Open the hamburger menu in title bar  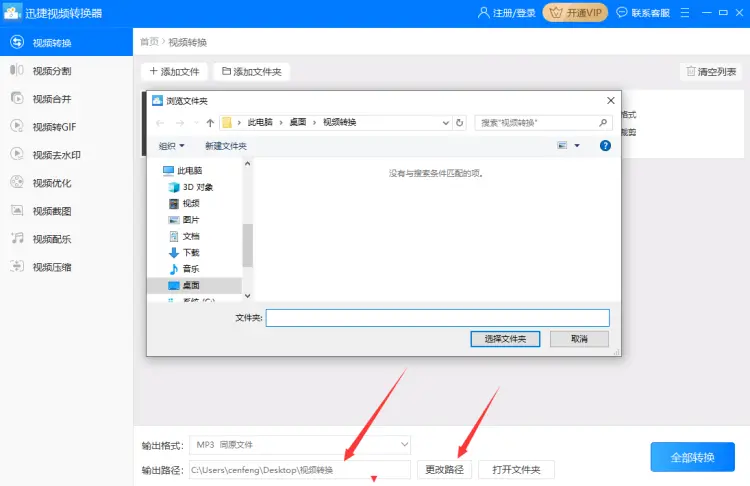(x=685, y=12)
